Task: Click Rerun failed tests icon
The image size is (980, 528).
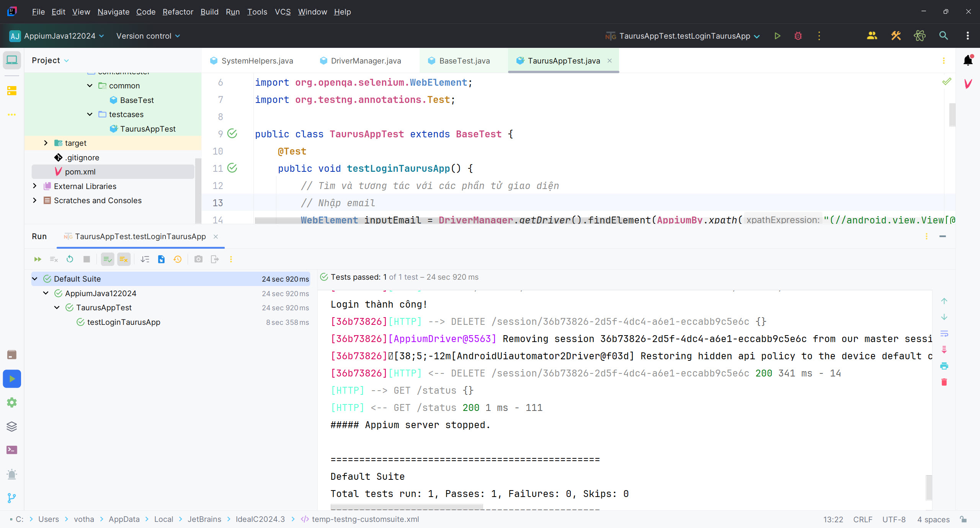Action: 54,259
